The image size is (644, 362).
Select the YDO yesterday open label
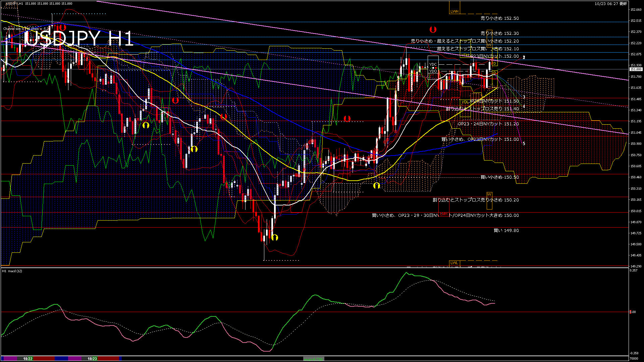[x=433, y=71]
